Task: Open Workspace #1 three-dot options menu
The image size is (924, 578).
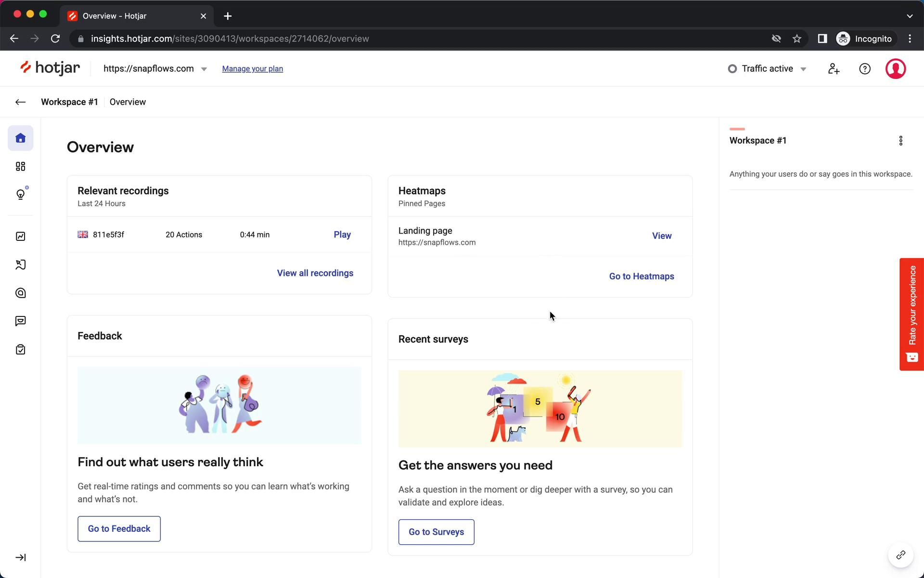Action: click(901, 141)
